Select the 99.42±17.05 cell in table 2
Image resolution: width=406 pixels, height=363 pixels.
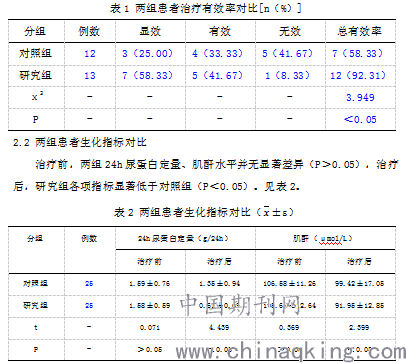[x=359, y=284]
